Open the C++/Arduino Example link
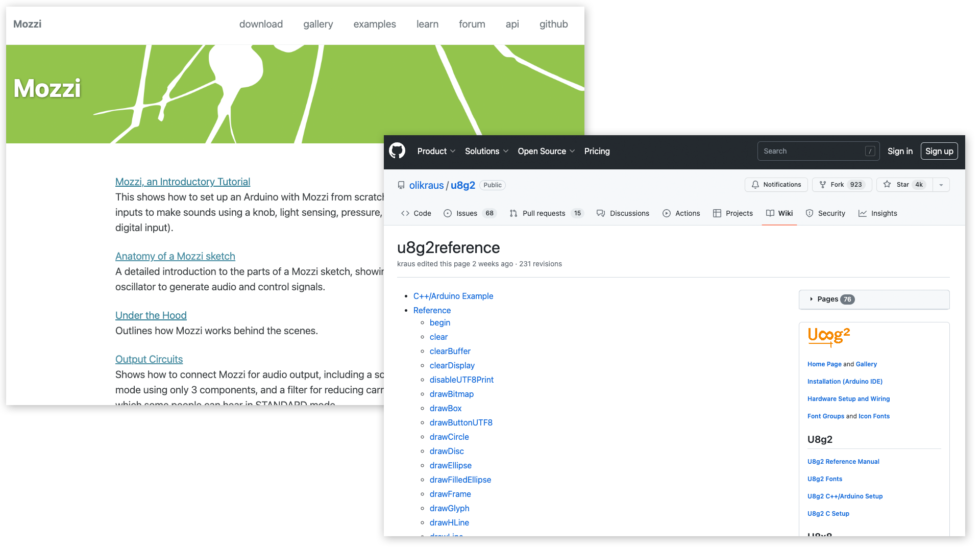 453,296
